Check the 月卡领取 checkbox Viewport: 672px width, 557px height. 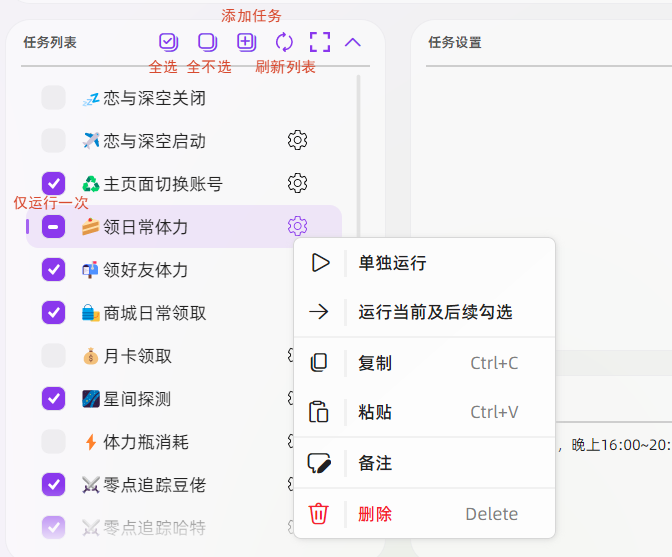pos(54,356)
